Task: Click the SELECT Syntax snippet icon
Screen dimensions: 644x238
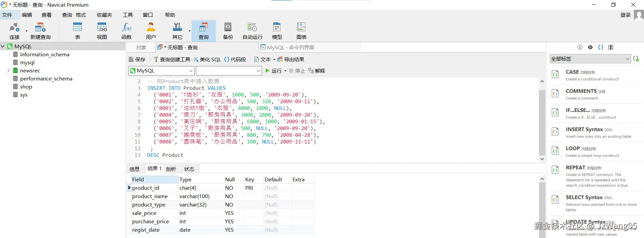Action: point(555,200)
